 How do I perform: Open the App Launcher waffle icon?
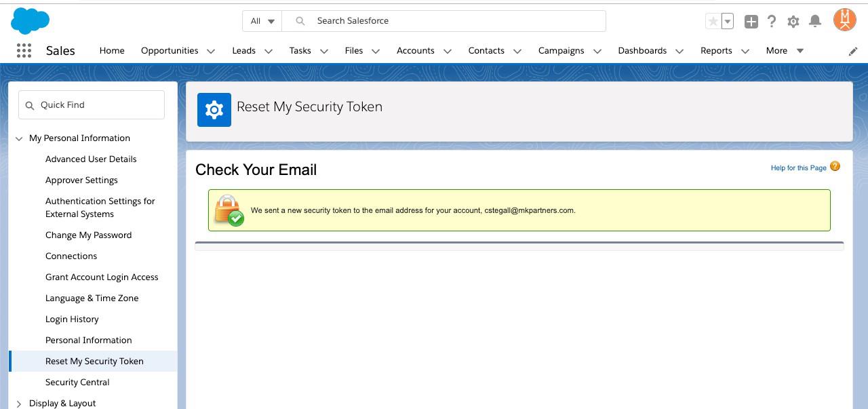24,50
